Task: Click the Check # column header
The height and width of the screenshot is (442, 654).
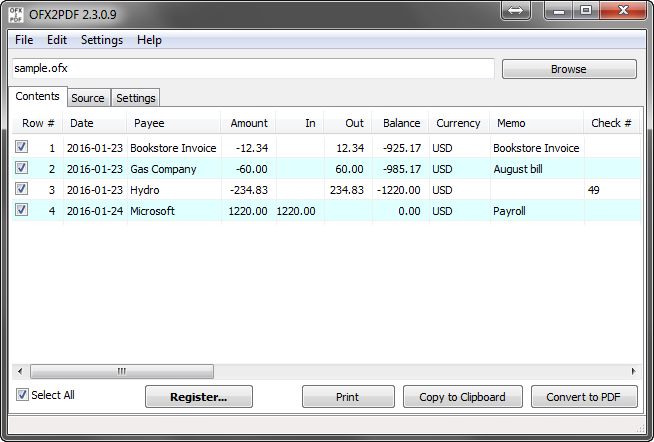Action: pyautogui.click(x=611, y=123)
